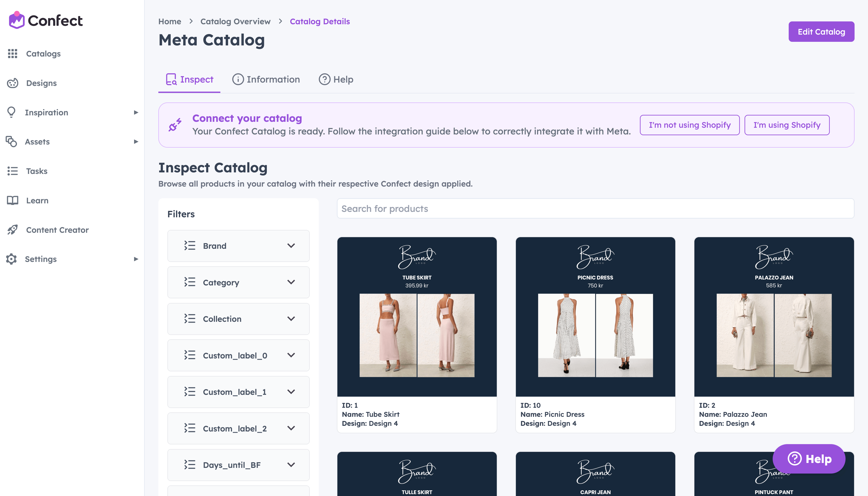The width and height of the screenshot is (868, 496).
Task: Expand the Inspiration submenu arrow
Action: [x=136, y=113]
